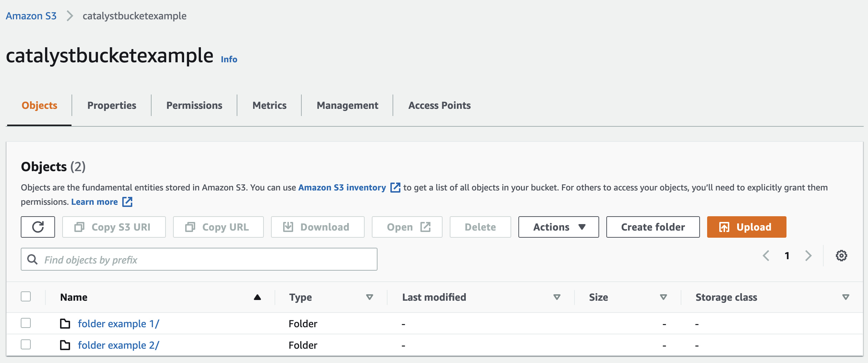Click the folder icon for folder example 2/
868x363 pixels.
pyautogui.click(x=65, y=345)
